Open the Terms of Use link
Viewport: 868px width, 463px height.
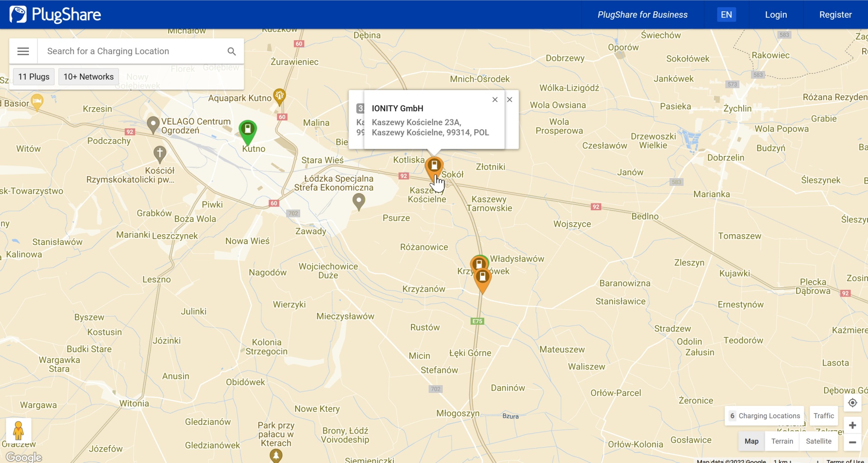tap(845, 461)
